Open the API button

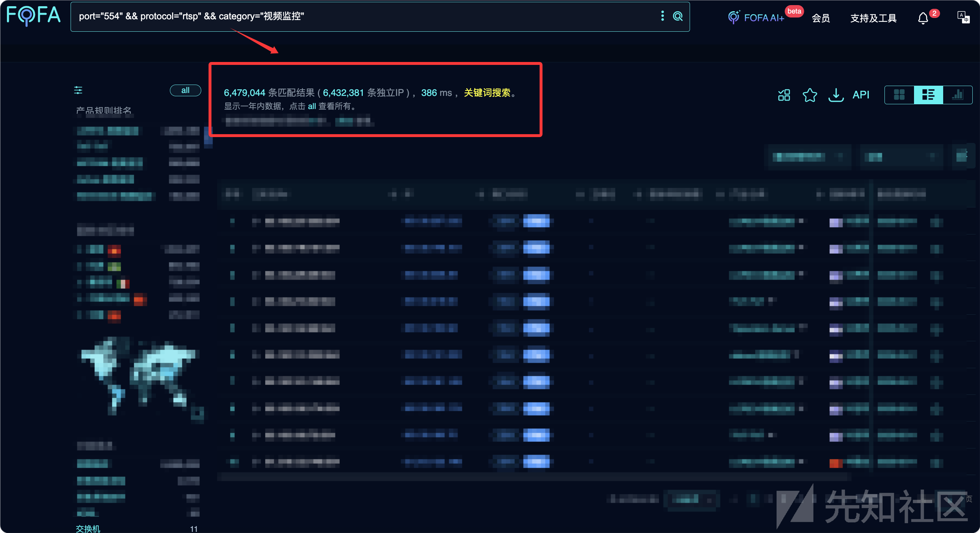pyautogui.click(x=861, y=95)
